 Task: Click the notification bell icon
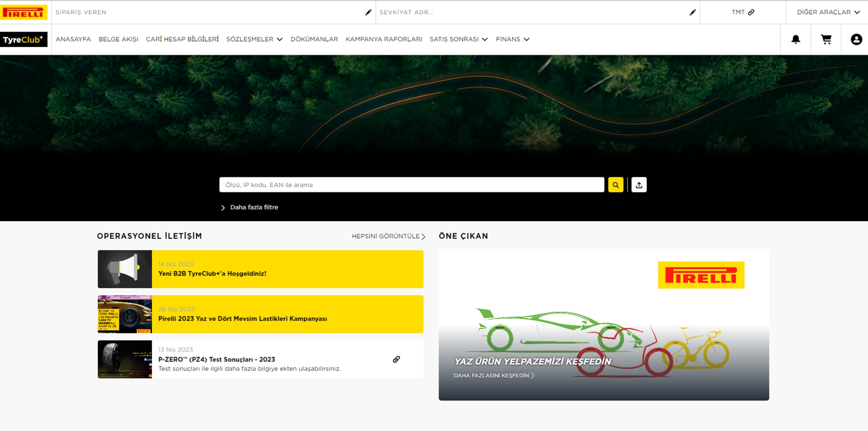pyautogui.click(x=796, y=39)
